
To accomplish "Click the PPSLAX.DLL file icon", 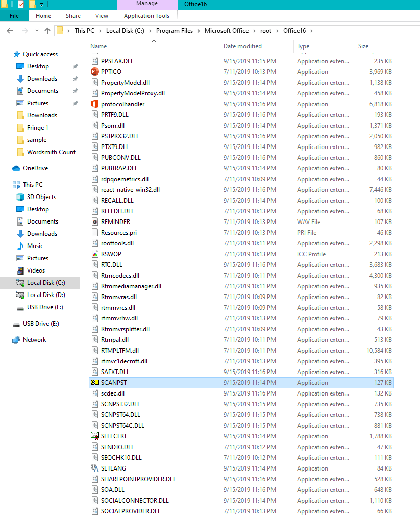I will click(x=95, y=61).
